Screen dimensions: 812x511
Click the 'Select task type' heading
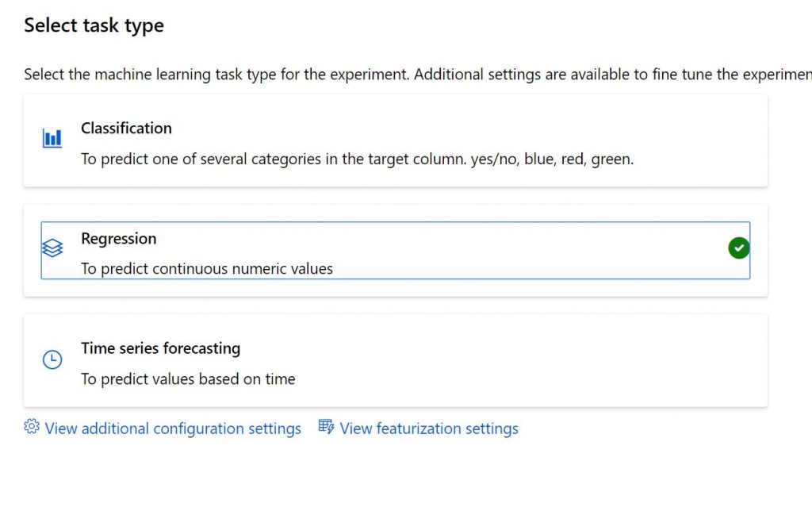[94, 25]
